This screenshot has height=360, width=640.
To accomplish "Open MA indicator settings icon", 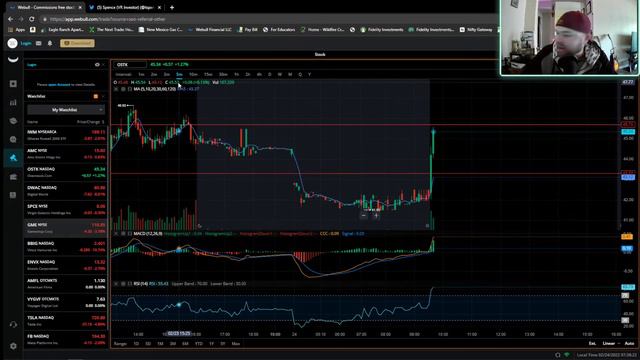I will point(123,89).
